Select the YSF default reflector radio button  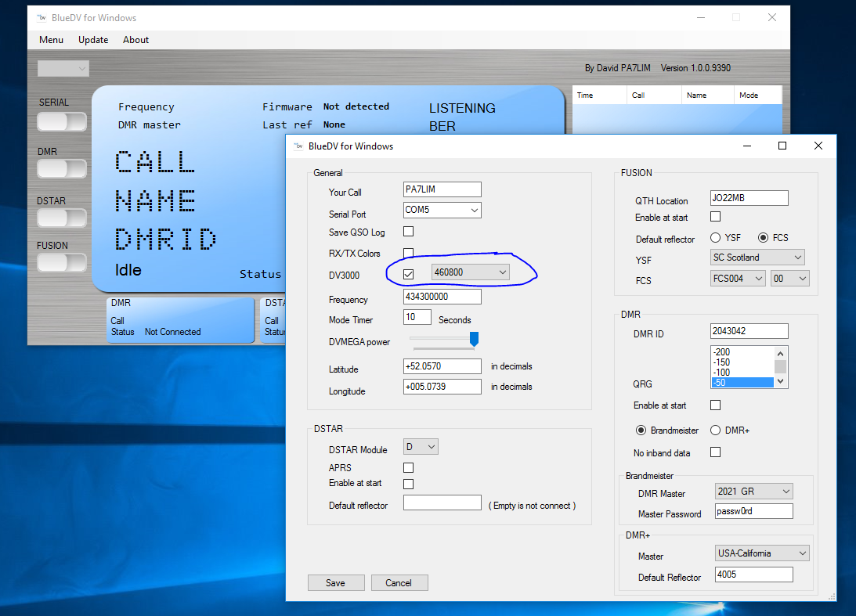715,237
